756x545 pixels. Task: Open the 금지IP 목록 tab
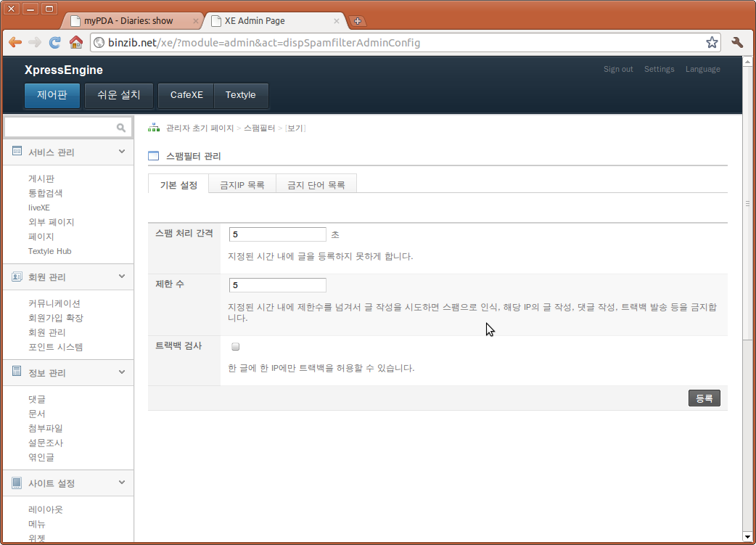pos(242,185)
